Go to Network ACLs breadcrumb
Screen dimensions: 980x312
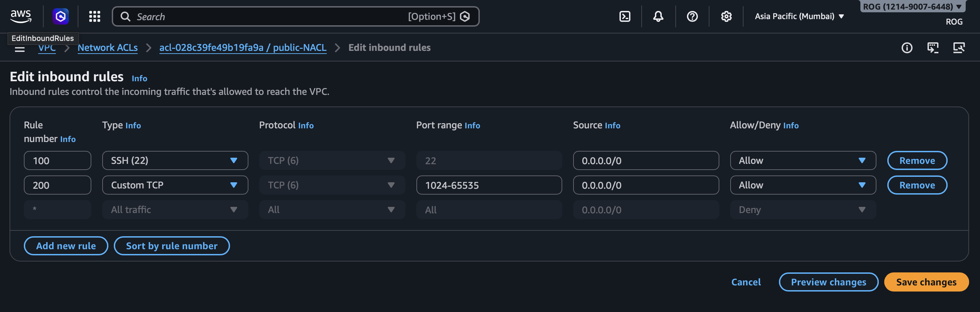[x=108, y=47]
